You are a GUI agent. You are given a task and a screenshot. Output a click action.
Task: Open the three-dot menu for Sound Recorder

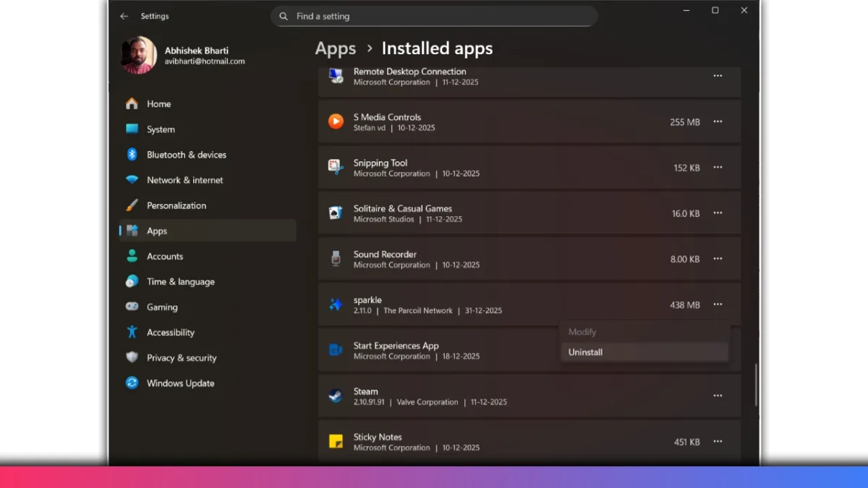click(718, 258)
